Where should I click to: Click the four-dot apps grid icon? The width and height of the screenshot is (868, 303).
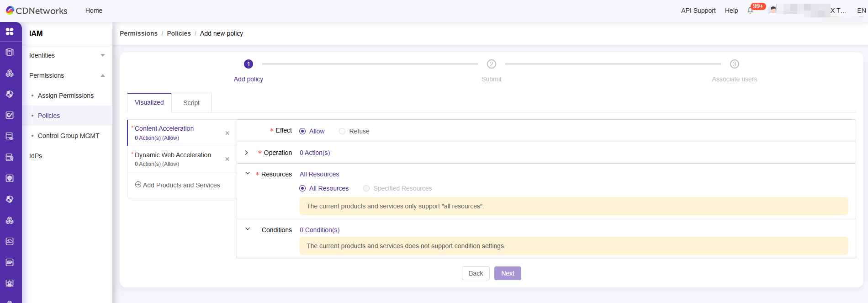(x=10, y=32)
